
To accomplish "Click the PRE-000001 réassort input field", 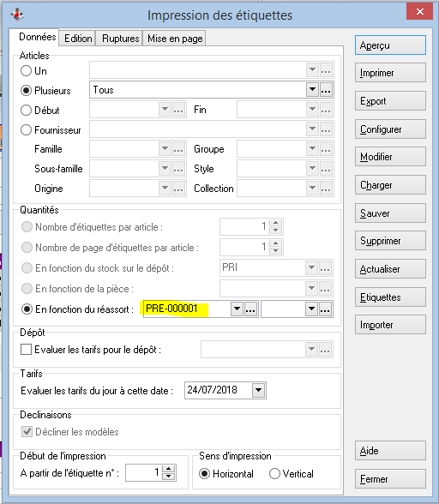I will [x=187, y=309].
